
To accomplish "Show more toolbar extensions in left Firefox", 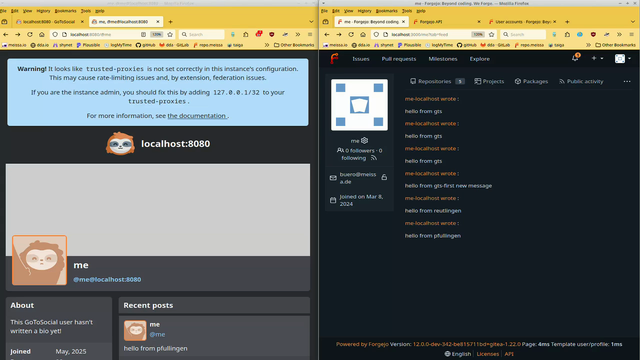I will (x=298, y=35).
